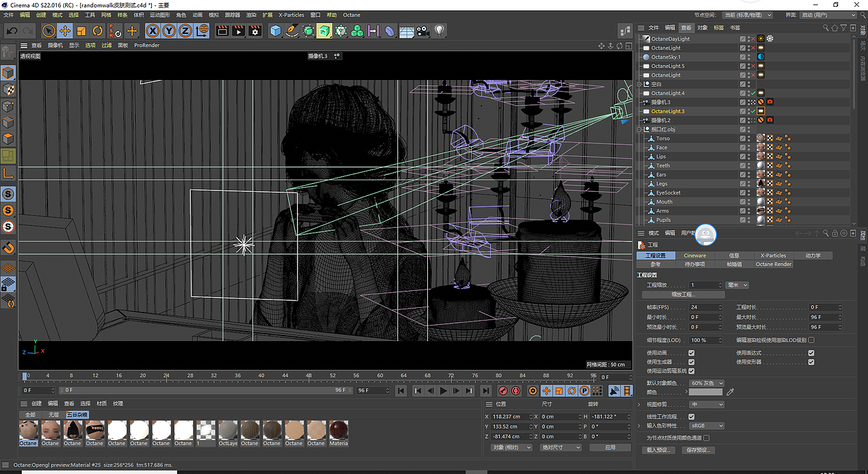Viewport: 868px width, 474px height.
Task: Uncheck the 使用动画 checkbox
Action: tap(691, 353)
